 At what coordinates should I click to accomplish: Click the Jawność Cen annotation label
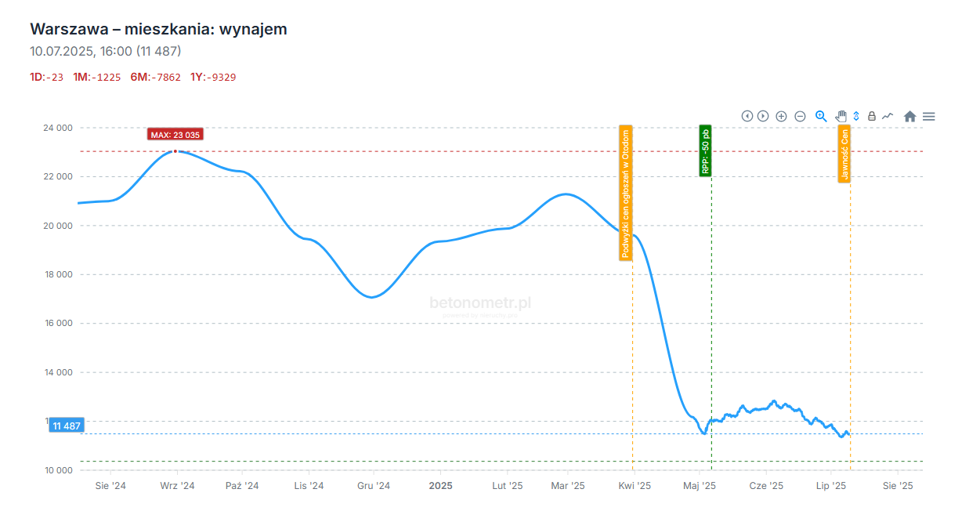click(x=844, y=154)
